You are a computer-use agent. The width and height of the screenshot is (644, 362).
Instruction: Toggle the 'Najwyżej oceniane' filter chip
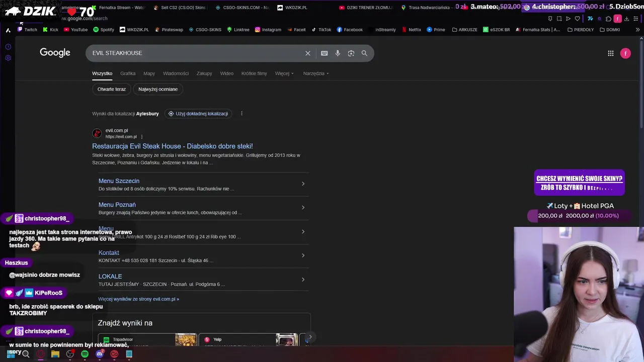click(158, 89)
